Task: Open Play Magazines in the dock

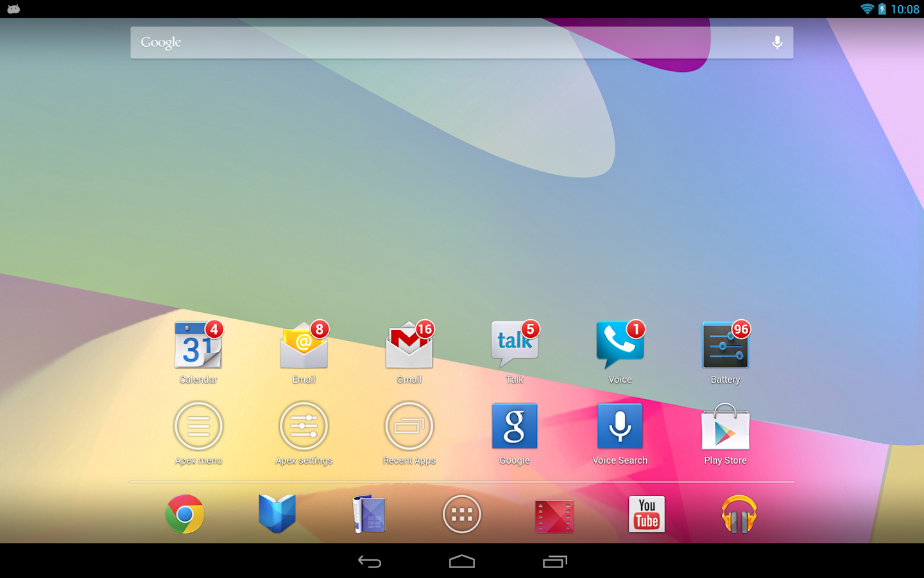Action: coord(370,514)
